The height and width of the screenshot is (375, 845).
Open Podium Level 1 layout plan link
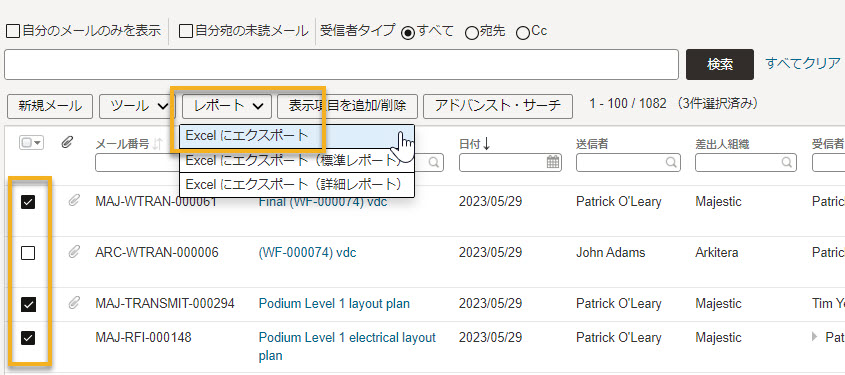[334, 304]
